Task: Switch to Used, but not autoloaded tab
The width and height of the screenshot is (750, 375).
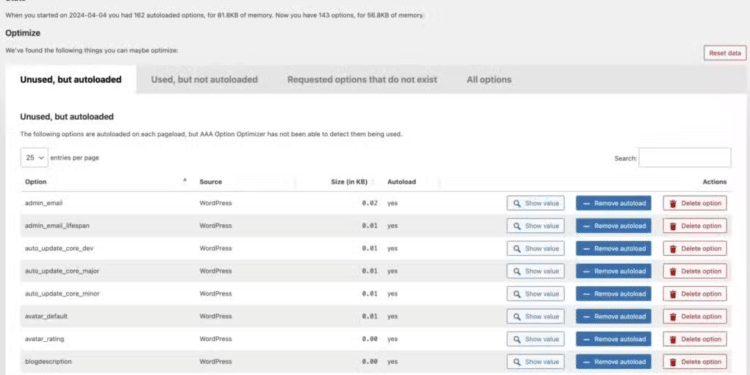Action: coord(204,79)
